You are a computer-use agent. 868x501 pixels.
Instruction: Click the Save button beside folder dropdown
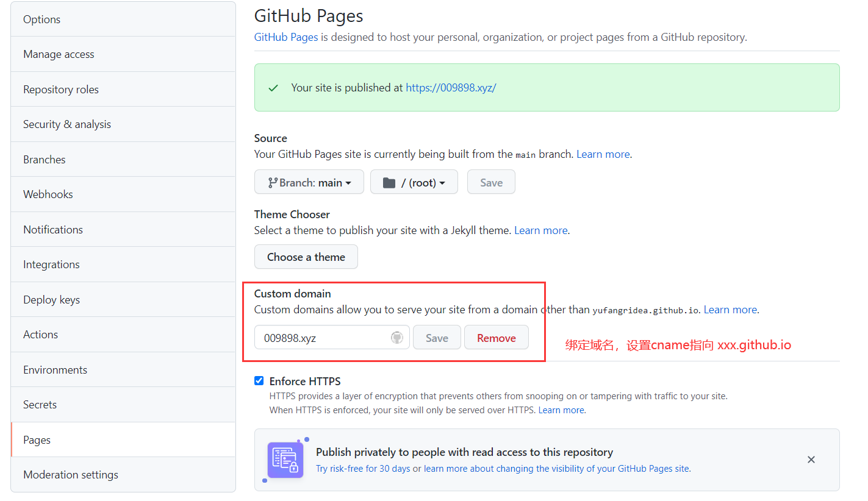(491, 182)
